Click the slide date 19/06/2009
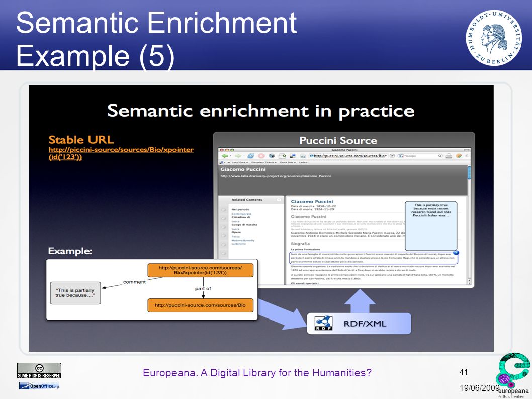Screen dimensions: 532x399 (x=480, y=388)
